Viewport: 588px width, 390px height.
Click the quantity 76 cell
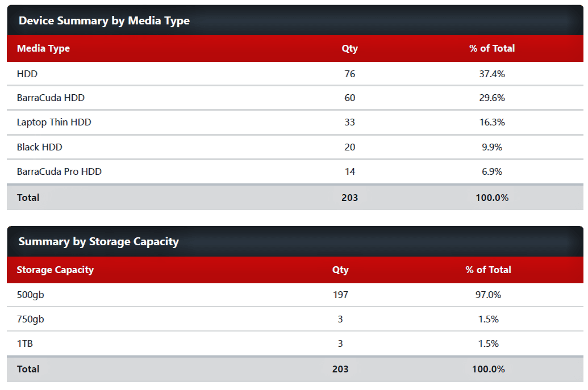[x=349, y=74]
